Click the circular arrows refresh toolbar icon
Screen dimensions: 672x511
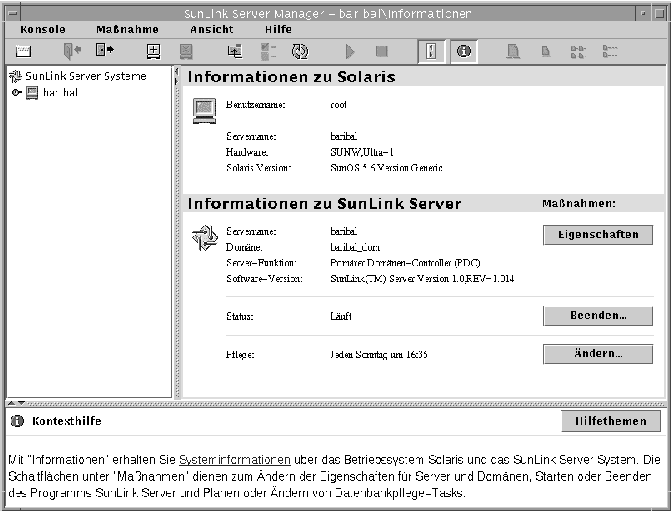(300, 51)
